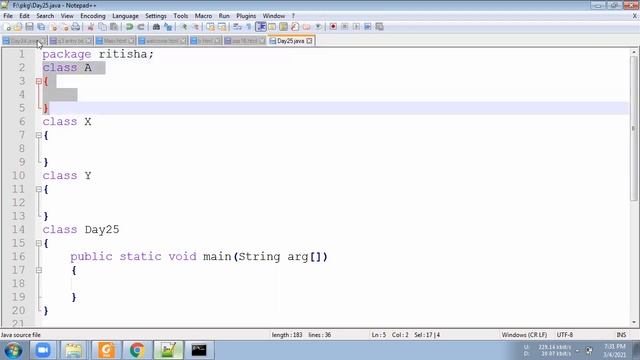This screenshot has width=640, height=360.
Task: Open the Edit menu
Action: coord(24,16)
